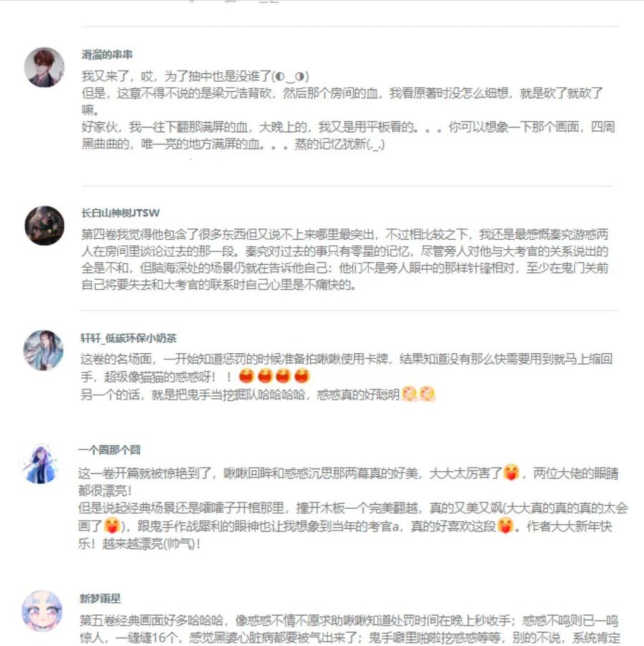Click first red heart-face emoji after 惑惑呀
Viewport: 644px width, 646px height.
click(246, 376)
